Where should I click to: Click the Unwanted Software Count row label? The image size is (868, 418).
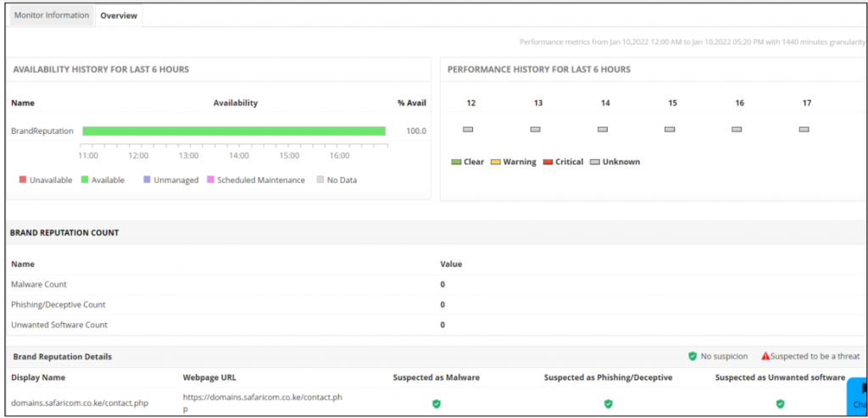point(59,325)
